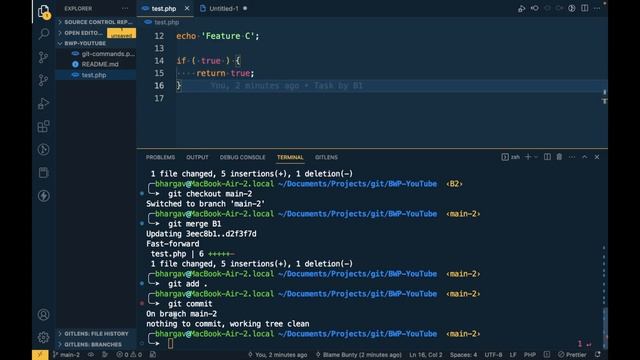The height and width of the screenshot is (360, 640).
Task: Open git-commands file in explorer
Action: (x=96, y=54)
